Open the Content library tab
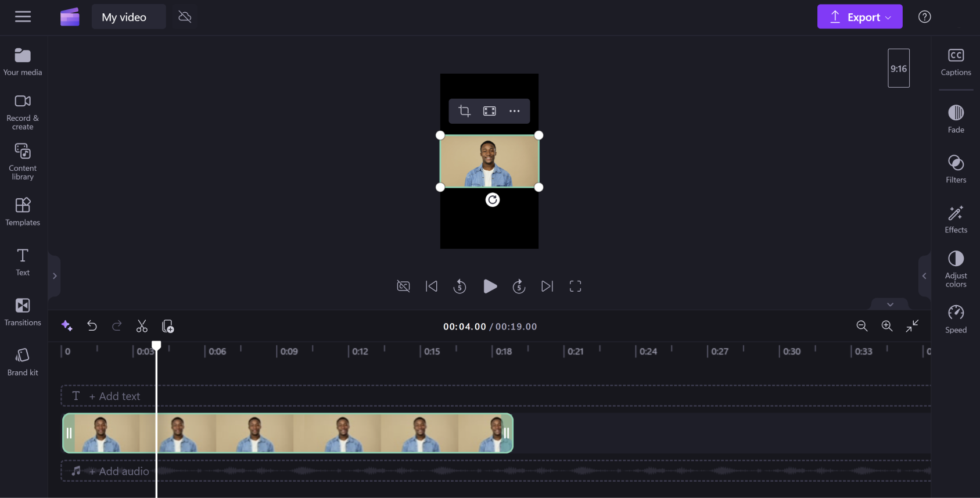980x498 pixels. 23,162
